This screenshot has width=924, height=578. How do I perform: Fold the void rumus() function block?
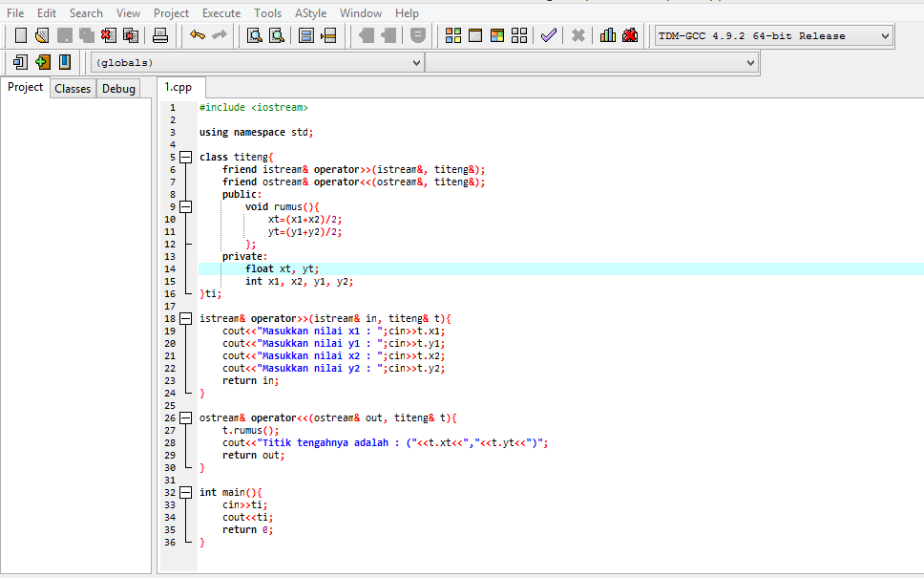coord(186,206)
